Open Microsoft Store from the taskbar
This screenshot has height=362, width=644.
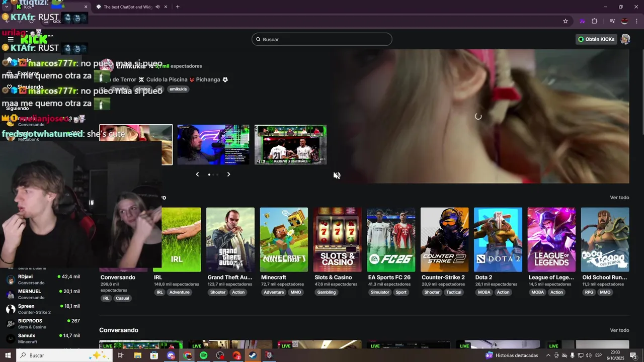click(x=154, y=355)
